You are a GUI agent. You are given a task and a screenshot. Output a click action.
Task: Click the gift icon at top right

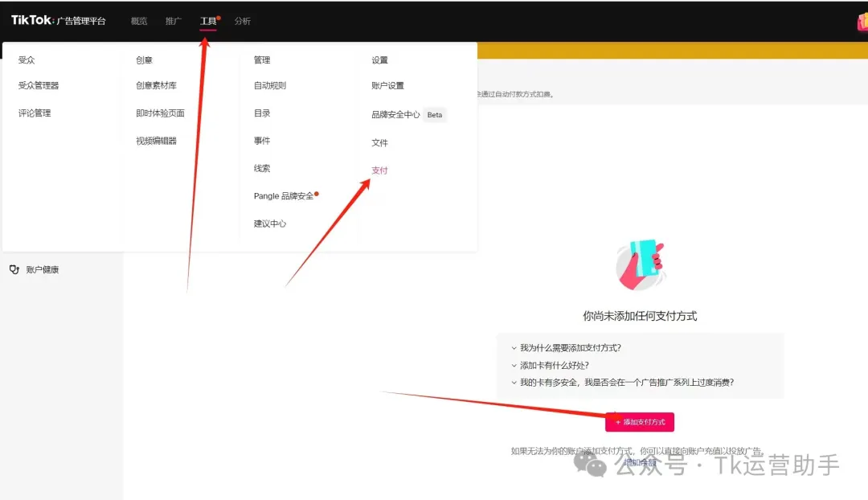click(862, 22)
